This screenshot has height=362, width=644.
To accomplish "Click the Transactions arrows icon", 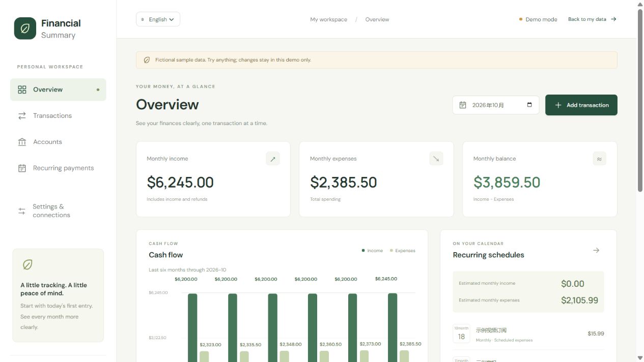I will (22, 116).
